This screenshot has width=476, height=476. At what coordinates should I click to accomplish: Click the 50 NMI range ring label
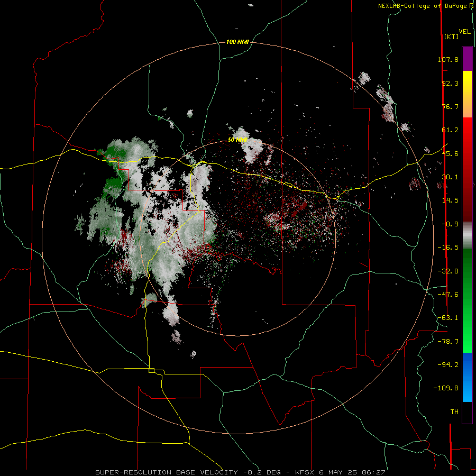tap(237, 140)
